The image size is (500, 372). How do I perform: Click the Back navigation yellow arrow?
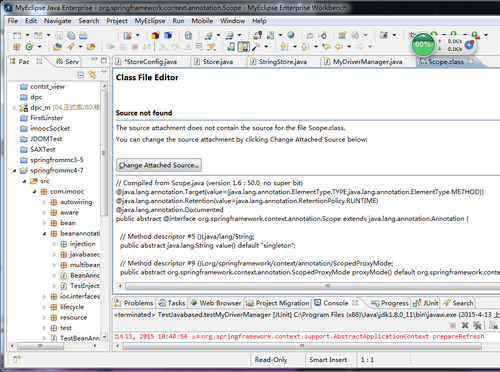pyautogui.click(x=339, y=47)
